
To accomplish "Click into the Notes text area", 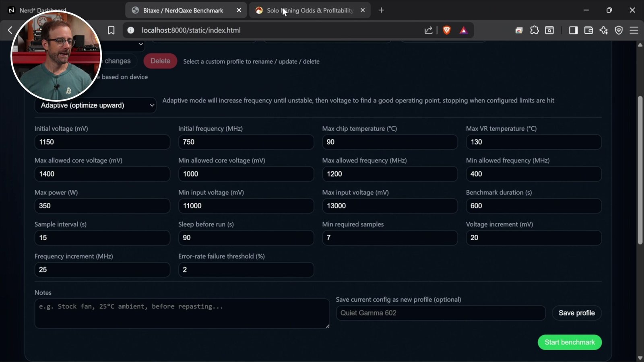I will (182, 313).
